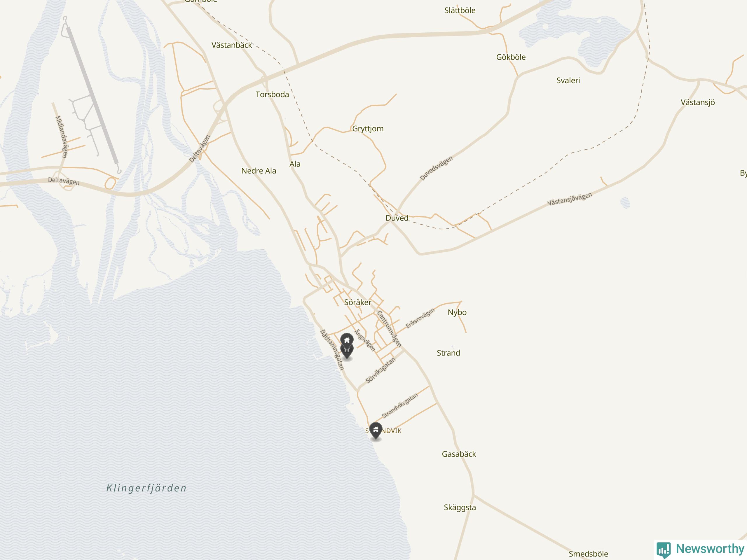Click the Skäggsta place label
Screen dimensions: 747x560
[x=460, y=508]
